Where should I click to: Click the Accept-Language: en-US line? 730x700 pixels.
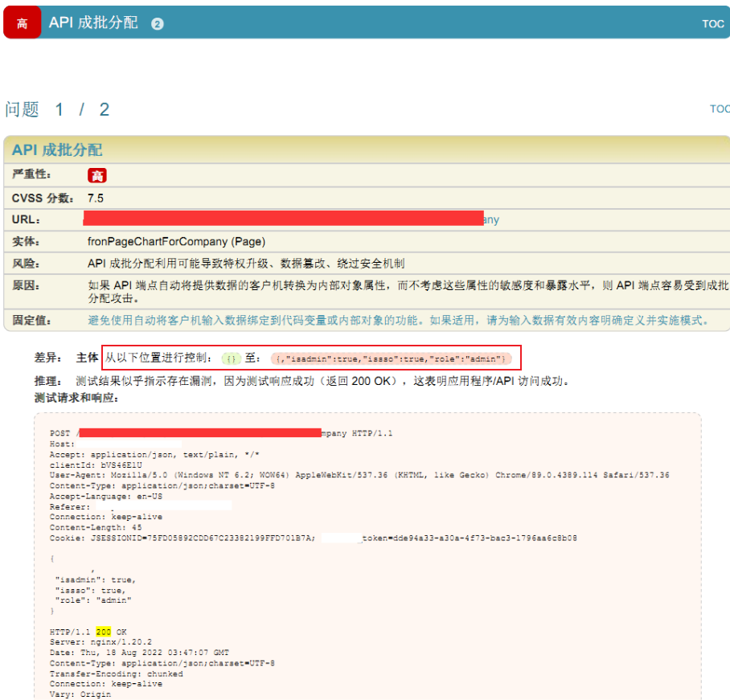(x=105, y=497)
